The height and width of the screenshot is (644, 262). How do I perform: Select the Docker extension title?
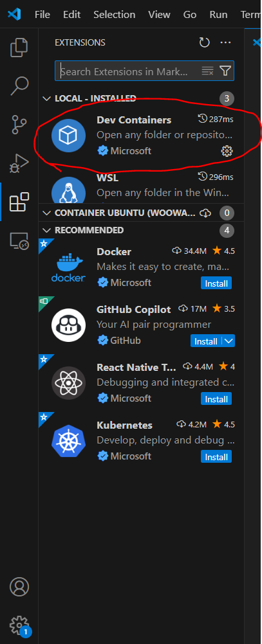(114, 251)
